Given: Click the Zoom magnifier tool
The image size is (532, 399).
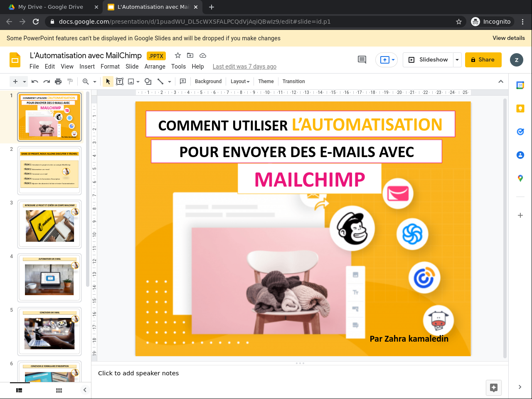Looking at the screenshot, I should pyautogui.click(x=86, y=81).
